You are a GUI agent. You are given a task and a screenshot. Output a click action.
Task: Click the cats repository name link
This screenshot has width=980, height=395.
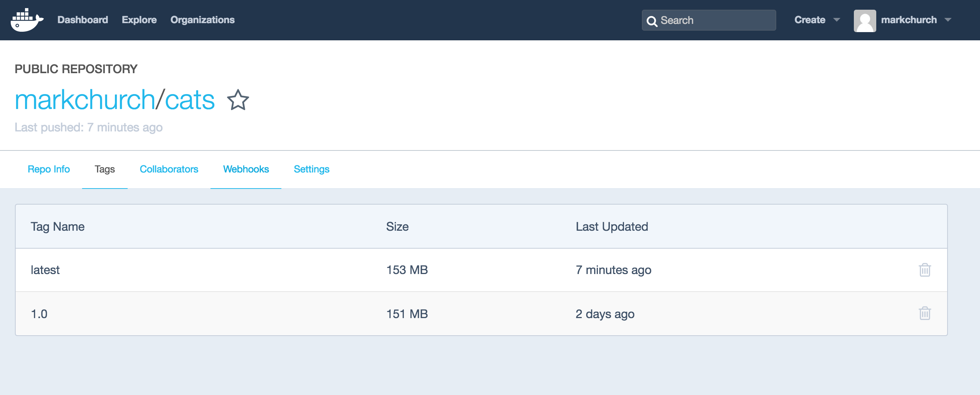click(190, 100)
